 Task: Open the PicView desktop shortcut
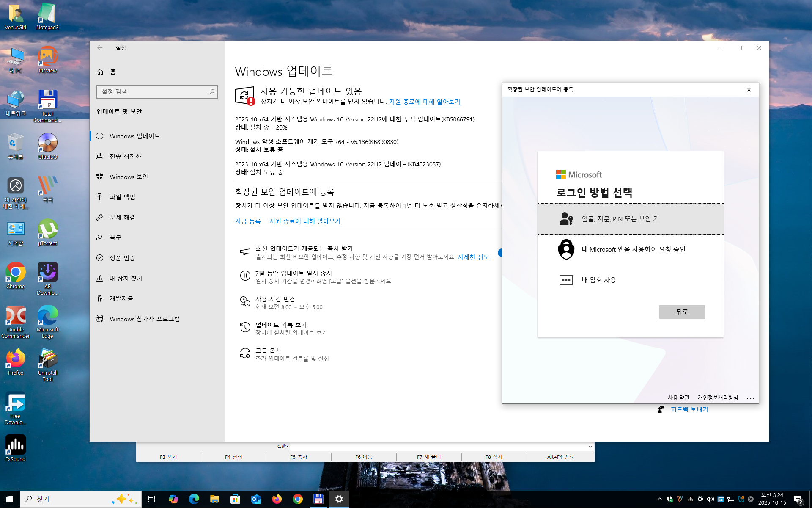[47, 60]
